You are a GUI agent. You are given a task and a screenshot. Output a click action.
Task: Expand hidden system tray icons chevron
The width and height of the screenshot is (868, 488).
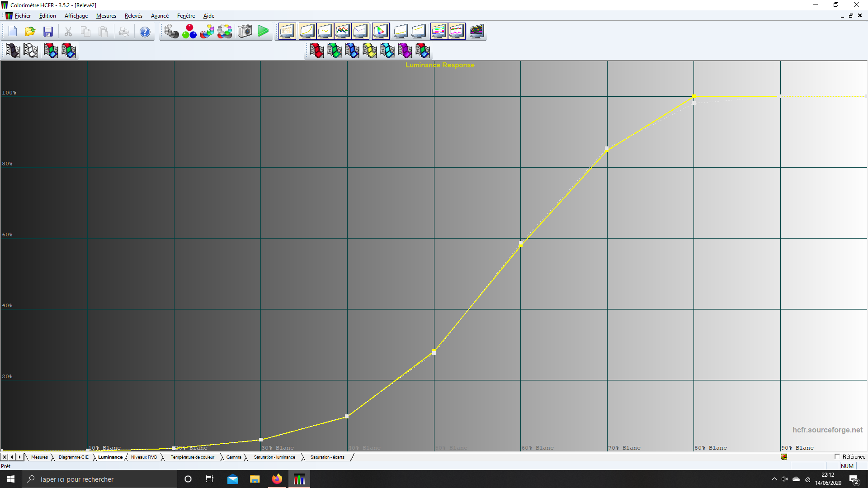pos(774,479)
